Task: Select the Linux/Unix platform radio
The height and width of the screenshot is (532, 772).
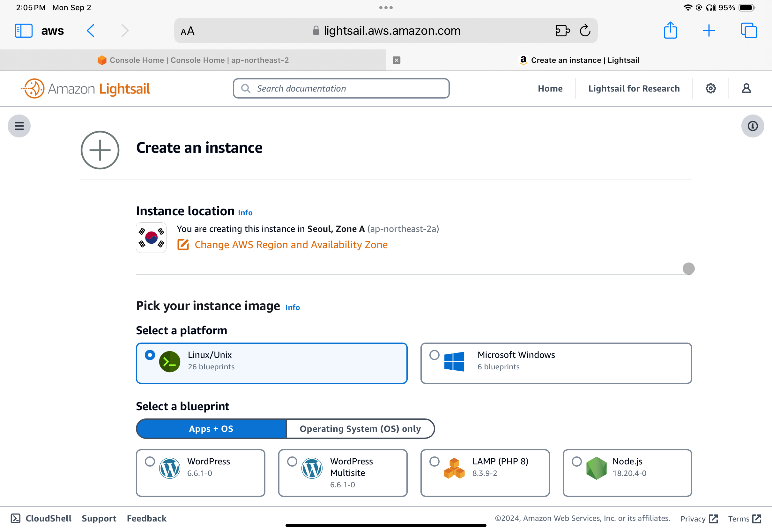Action: coord(150,355)
